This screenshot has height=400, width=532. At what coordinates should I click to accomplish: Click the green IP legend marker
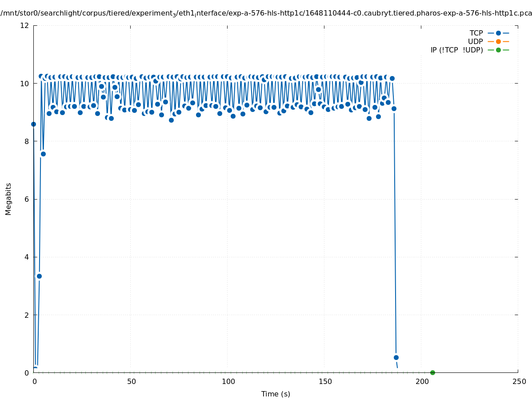498,50
